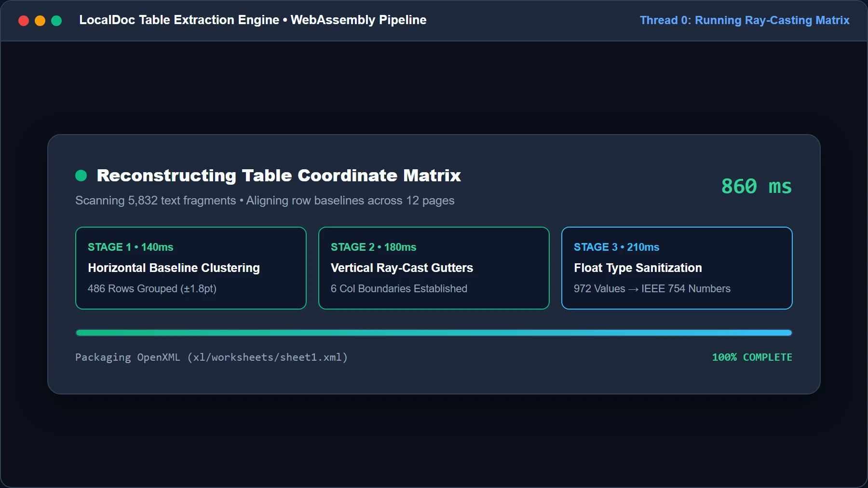Open the Float Type Sanitization stage card
This screenshot has width=868, height=488.
click(x=677, y=268)
